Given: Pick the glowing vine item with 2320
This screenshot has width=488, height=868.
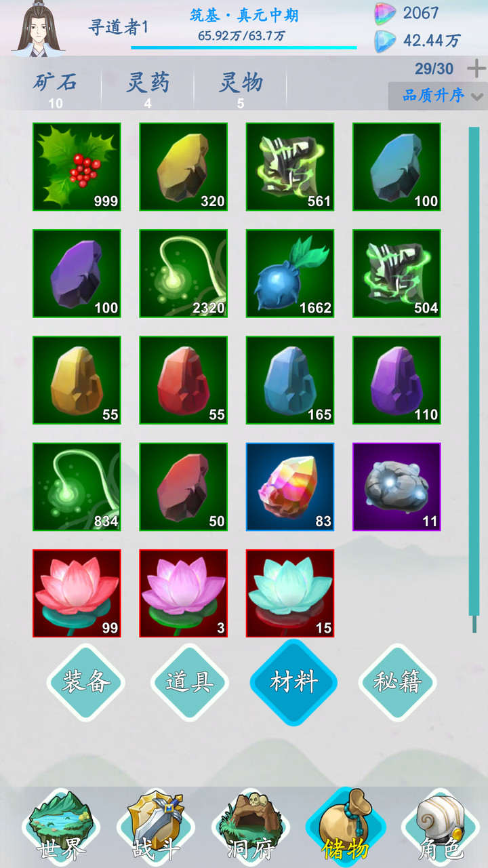Looking at the screenshot, I should [x=184, y=273].
